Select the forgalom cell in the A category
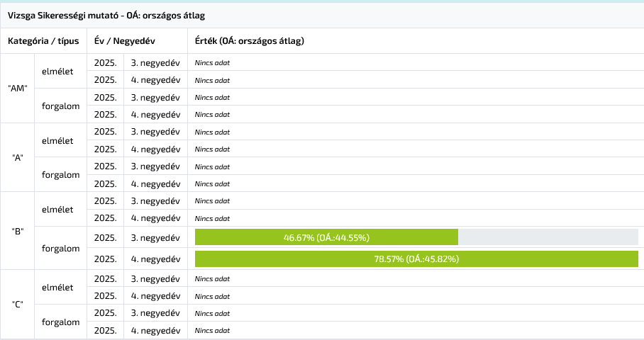This screenshot has height=340, width=644. tap(60, 174)
